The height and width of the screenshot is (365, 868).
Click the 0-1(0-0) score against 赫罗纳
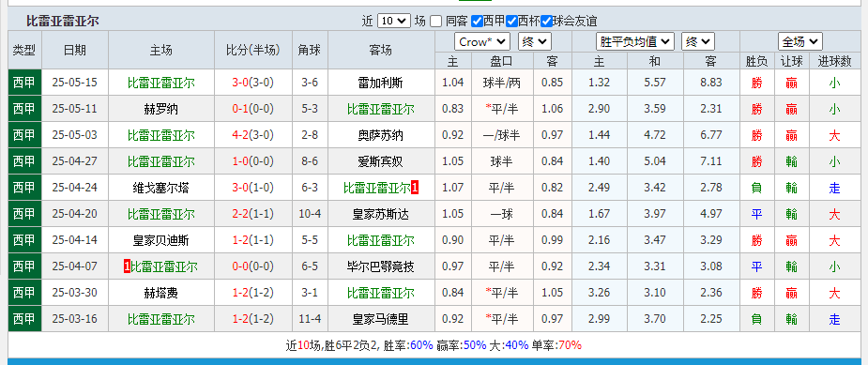(253, 109)
